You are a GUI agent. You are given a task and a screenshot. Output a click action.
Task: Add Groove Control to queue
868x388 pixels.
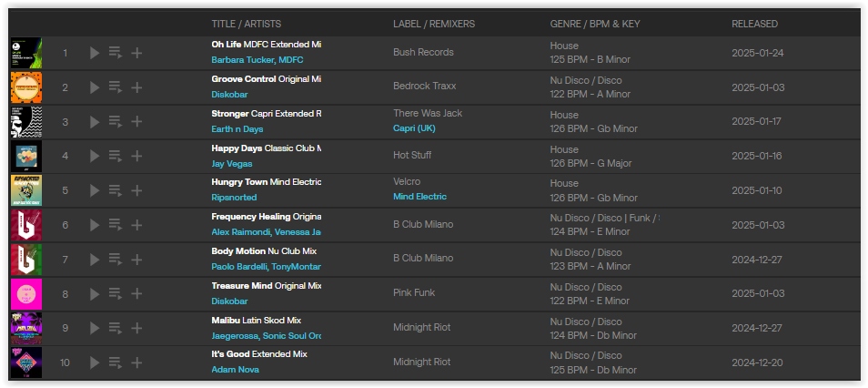(116, 87)
